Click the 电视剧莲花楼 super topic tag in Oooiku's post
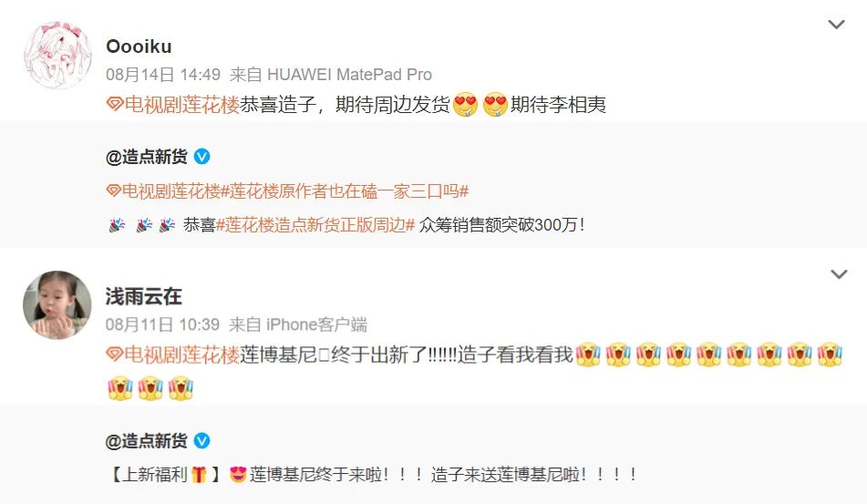This screenshot has height=504, width=867. pyautogui.click(x=182, y=104)
